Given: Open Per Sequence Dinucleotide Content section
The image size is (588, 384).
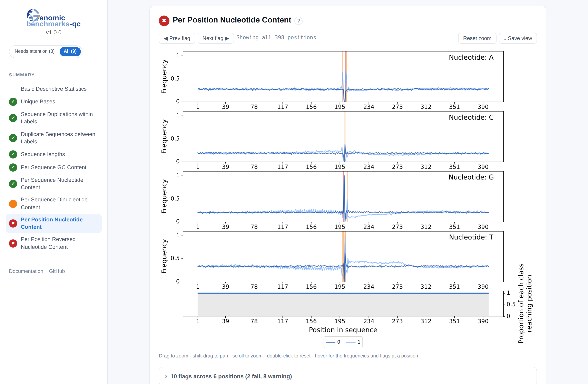Looking at the screenshot, I should (x=54, y=203).
